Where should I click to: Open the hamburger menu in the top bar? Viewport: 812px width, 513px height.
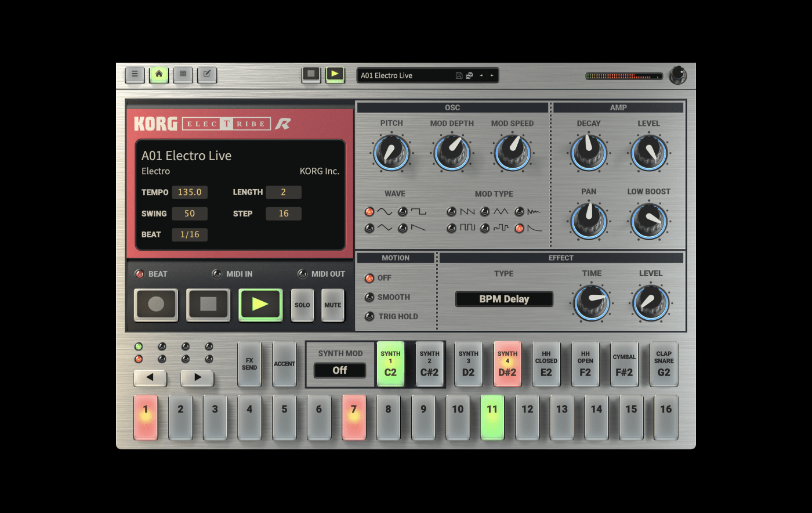(135, 74)
